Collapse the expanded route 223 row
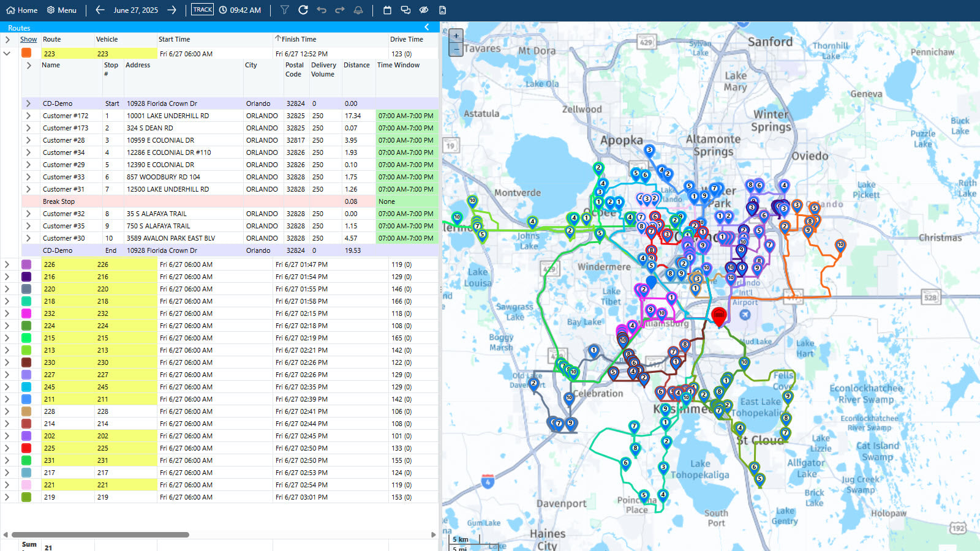Image resolution: width=980 pixels, height=551 pixels. pos(7,53)
